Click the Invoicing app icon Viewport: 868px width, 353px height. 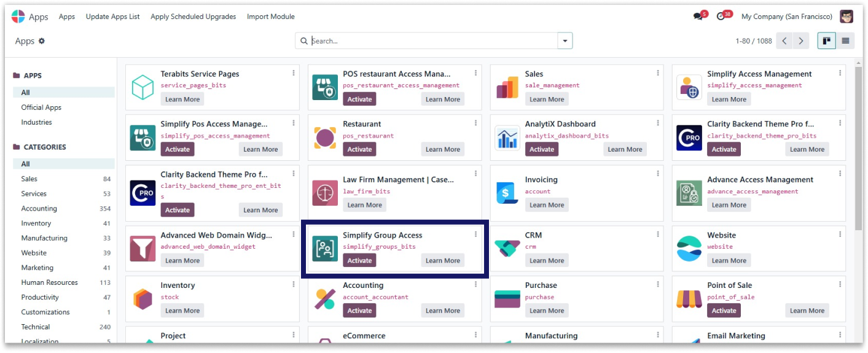(x=507, y=193)
